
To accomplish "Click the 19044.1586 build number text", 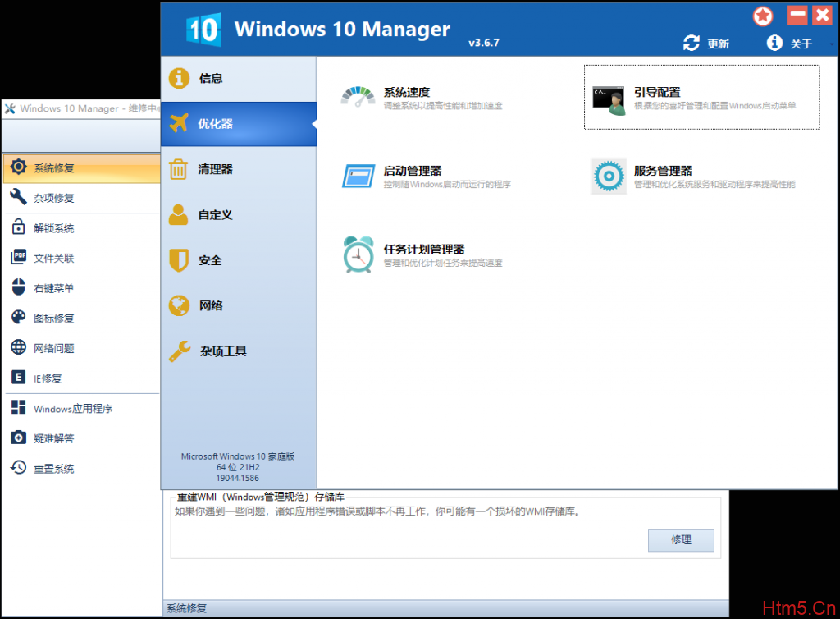I will click(238, 478).
